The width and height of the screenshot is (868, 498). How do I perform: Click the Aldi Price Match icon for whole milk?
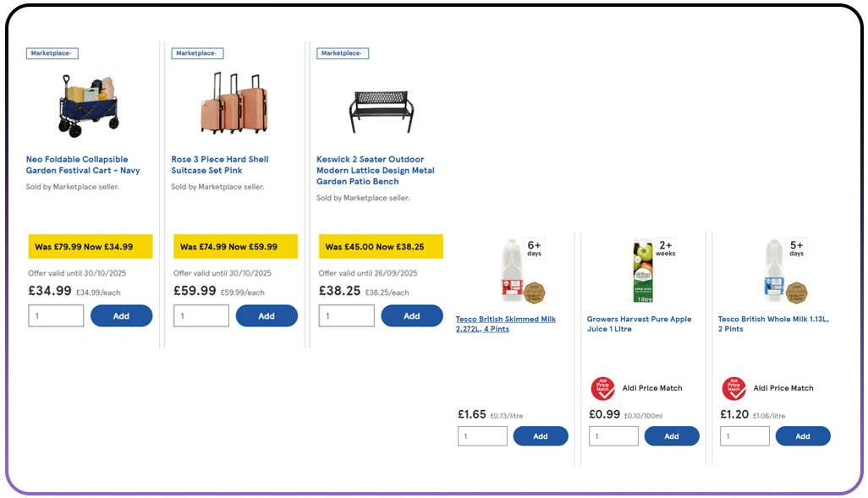tap(734, 389)
